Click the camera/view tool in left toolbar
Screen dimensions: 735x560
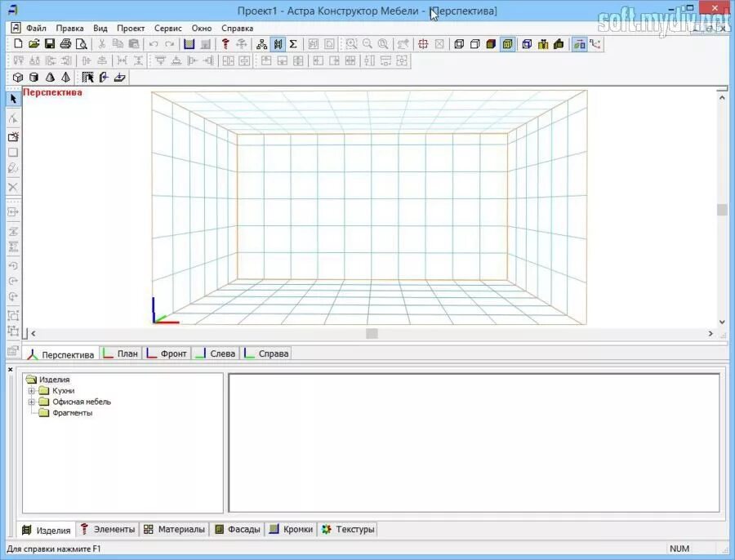[13, 136]
